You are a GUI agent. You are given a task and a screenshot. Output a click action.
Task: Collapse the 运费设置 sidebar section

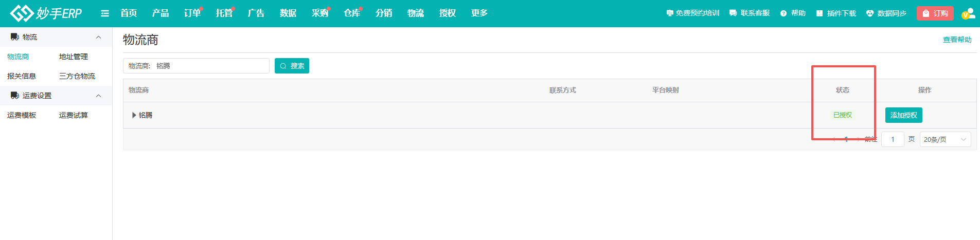98,96
